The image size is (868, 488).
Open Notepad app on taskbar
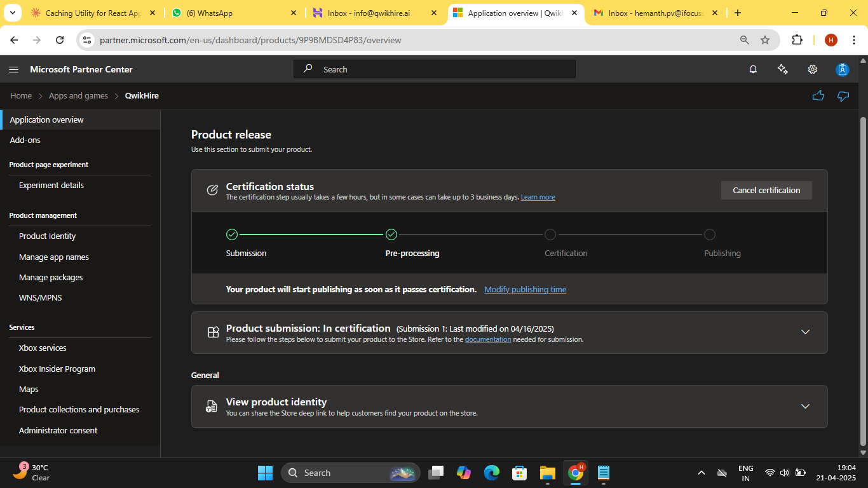pyautogui.click(x=604, y=473)
